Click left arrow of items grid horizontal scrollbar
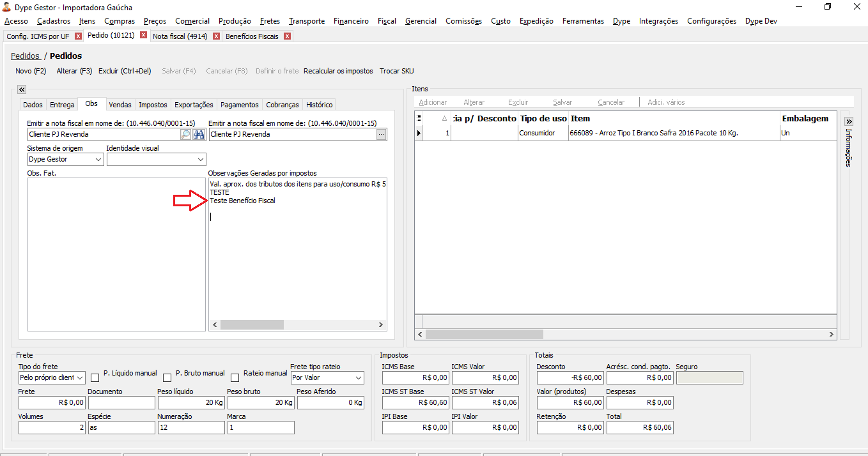The image size is (868, 456). (420, 334)
